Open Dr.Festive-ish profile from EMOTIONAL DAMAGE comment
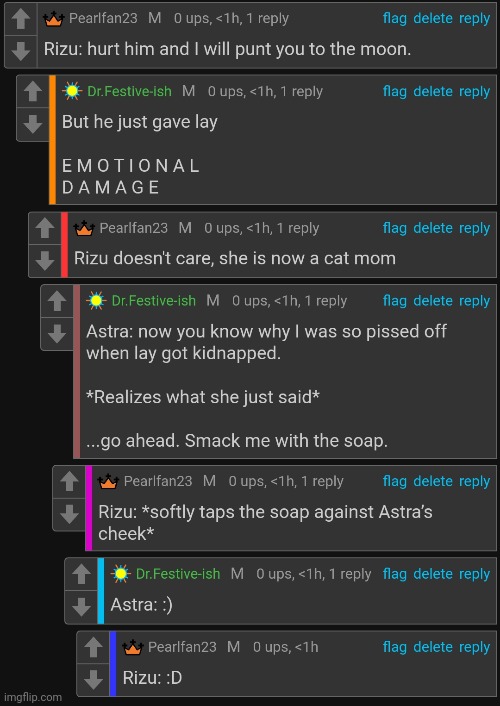Viewport: 500px width, 706px height. (129, 91)
